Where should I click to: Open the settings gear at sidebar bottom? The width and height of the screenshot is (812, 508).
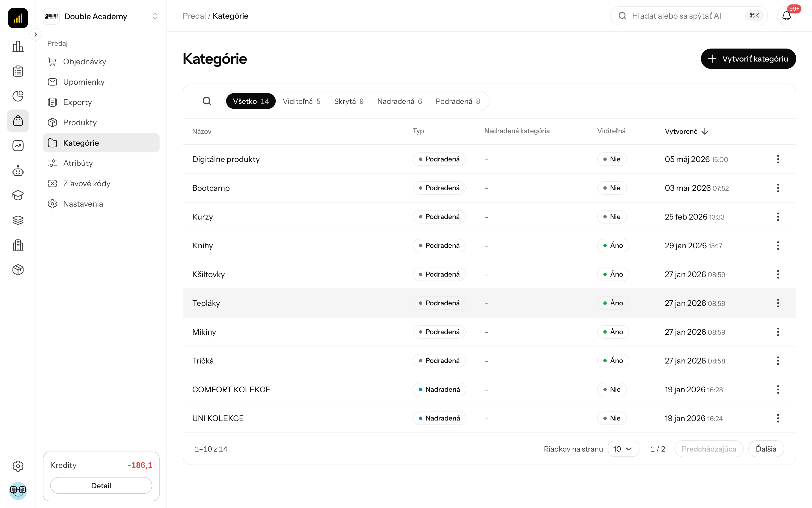[18, 466]
